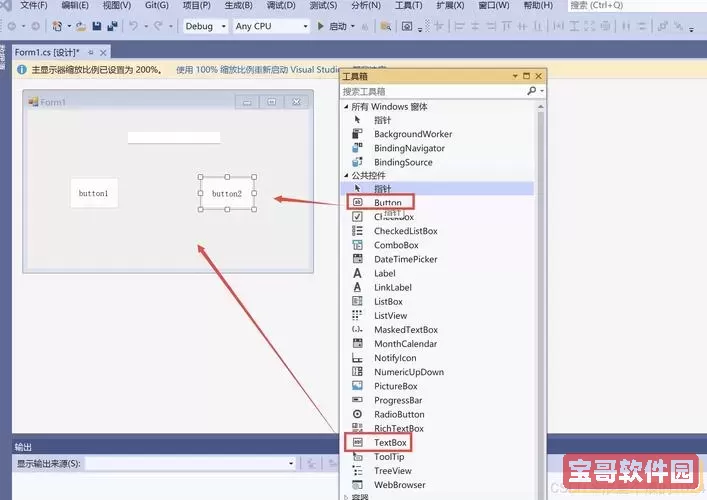Click the magnifier icon in toolbox search
The width and height of the screenshot is (707, 500).
(x=532, y=91)
